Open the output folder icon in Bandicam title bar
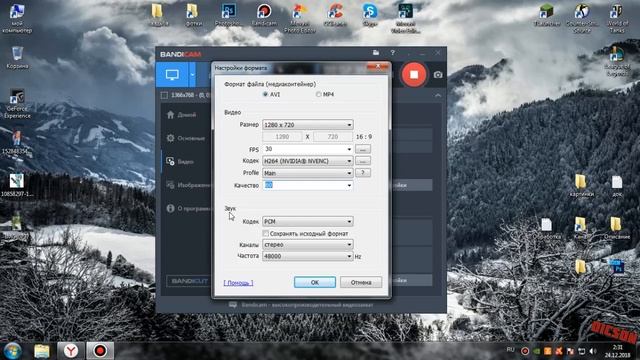The height and width of the screenshot is (360, 640). coord(376,53)
